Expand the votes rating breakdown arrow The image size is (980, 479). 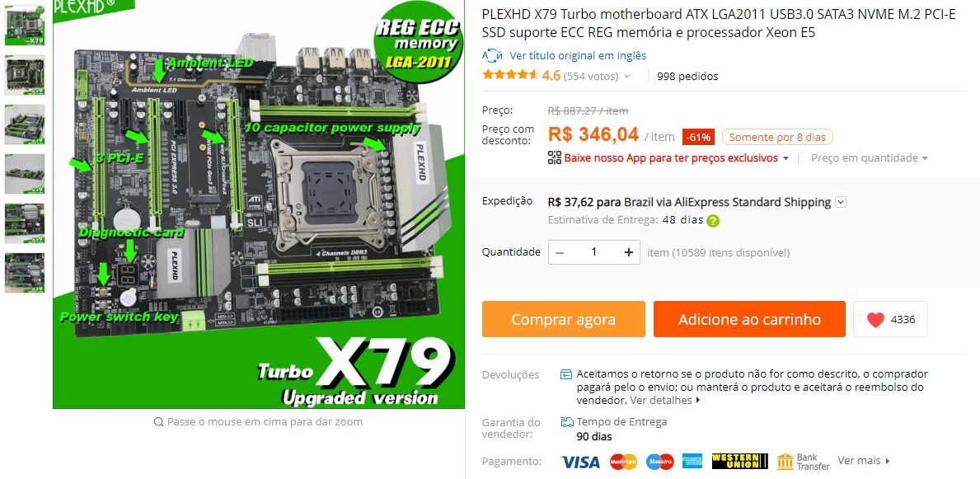[x=627, y=77]
